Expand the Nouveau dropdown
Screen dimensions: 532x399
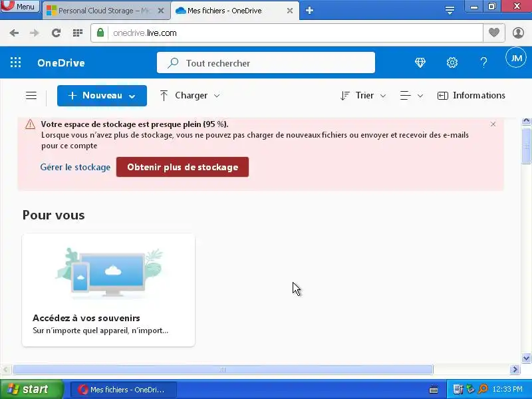coord(102,96)
